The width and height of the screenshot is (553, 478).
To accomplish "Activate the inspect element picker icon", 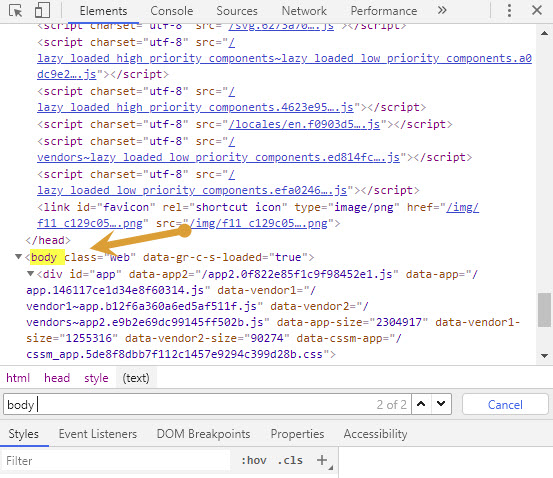I will (x=15, y=11).
